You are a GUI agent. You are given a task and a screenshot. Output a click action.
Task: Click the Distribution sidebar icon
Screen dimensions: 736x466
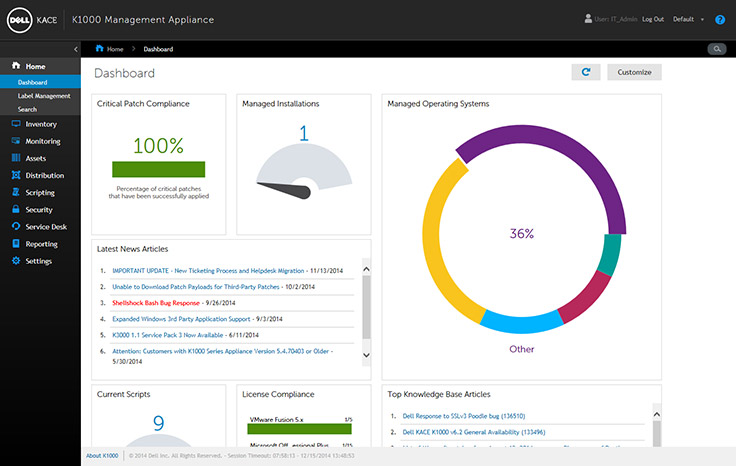point(16,175)
